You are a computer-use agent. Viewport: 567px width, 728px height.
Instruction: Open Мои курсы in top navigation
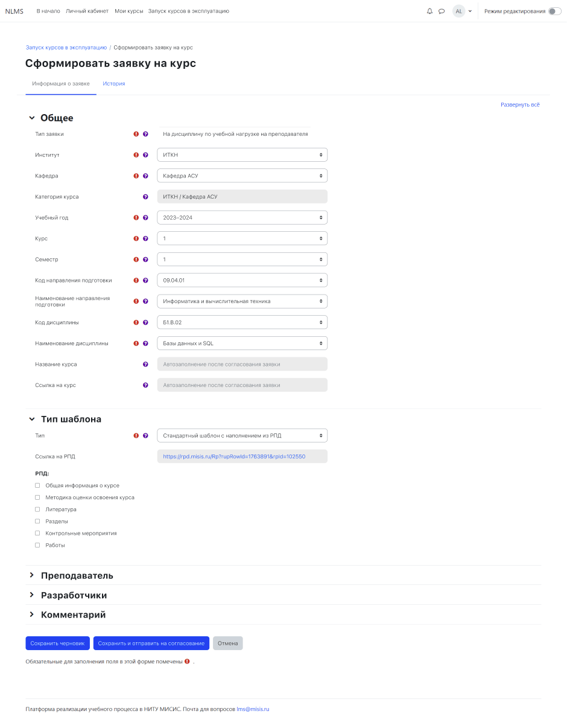128,11
